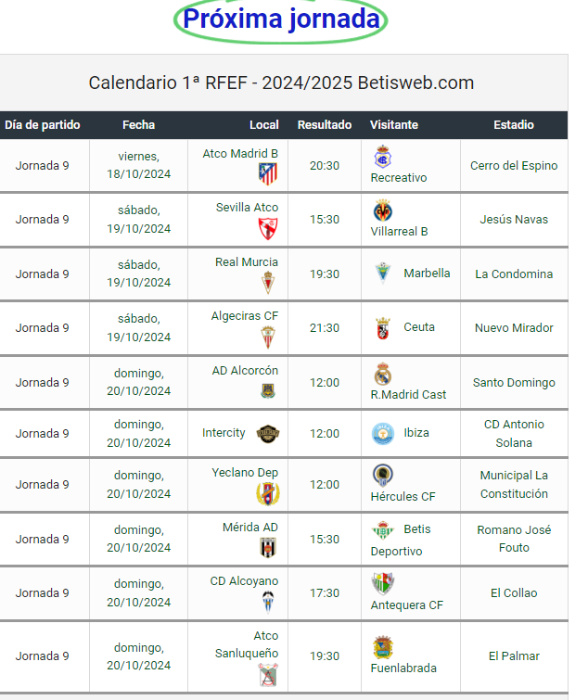
Task: Select the Villarreal B yellow crest
Action: coord(383,210)
